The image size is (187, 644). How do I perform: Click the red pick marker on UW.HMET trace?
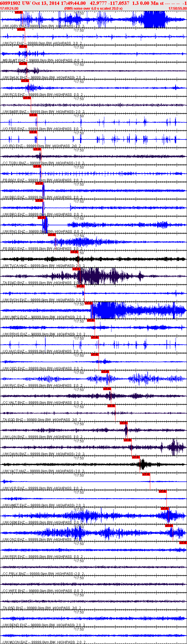click(163, 491)
